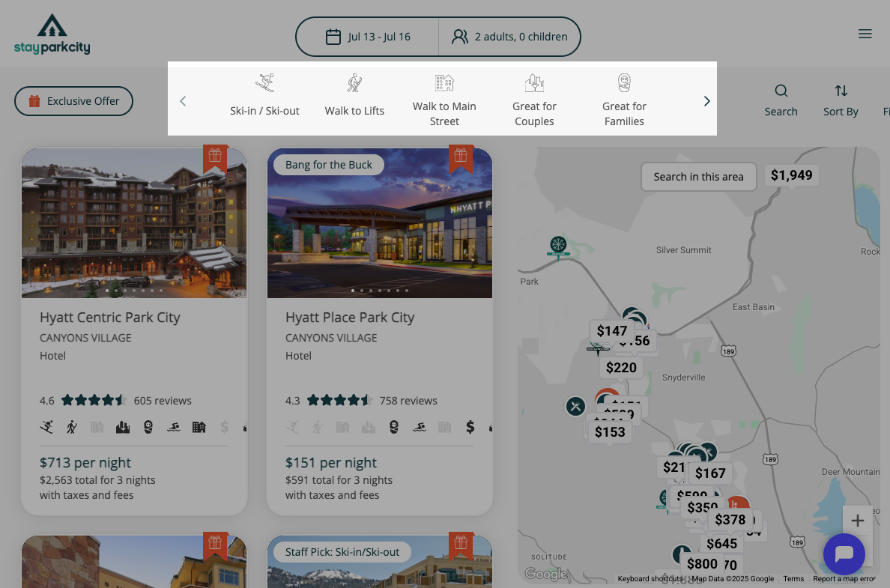Open the Search magnifier tool

781,100
